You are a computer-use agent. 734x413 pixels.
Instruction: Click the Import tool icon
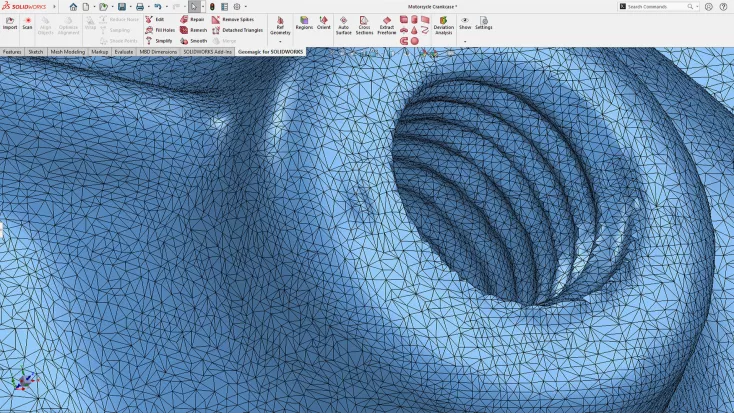9,23
